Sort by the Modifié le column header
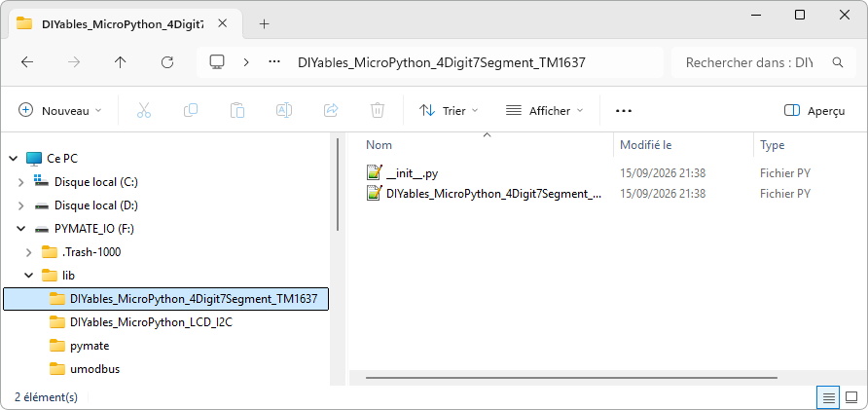The height and width of the screenshot is (410, 868). tap(645, 145)
